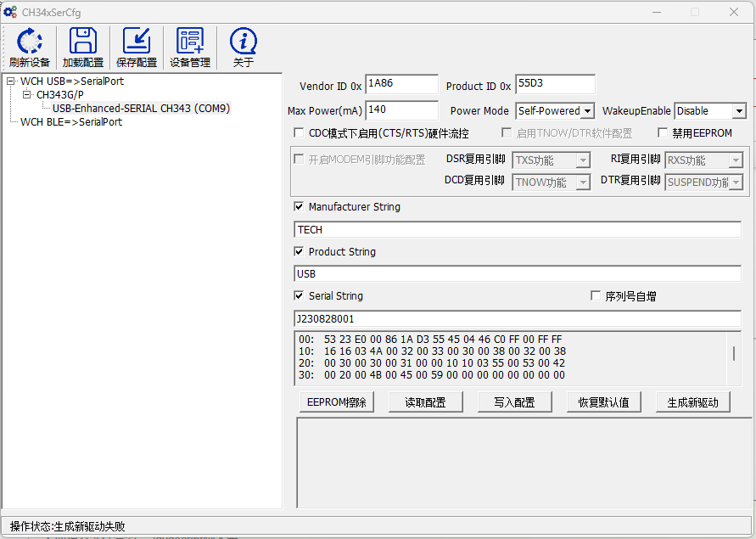Click the CH34xSerCfg gear icon in title bar
This screenshot has width=756, height=539.
tap(10, 12)
